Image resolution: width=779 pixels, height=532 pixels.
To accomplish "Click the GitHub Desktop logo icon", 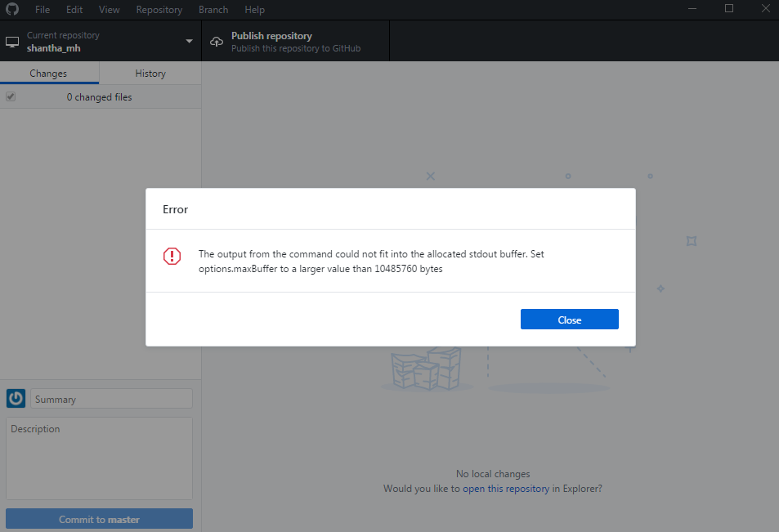I will tap(11, 9).
